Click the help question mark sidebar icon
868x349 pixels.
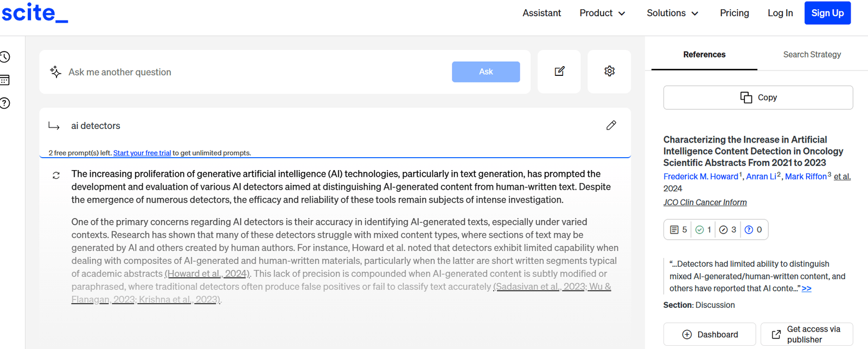[x=5, y=103]
